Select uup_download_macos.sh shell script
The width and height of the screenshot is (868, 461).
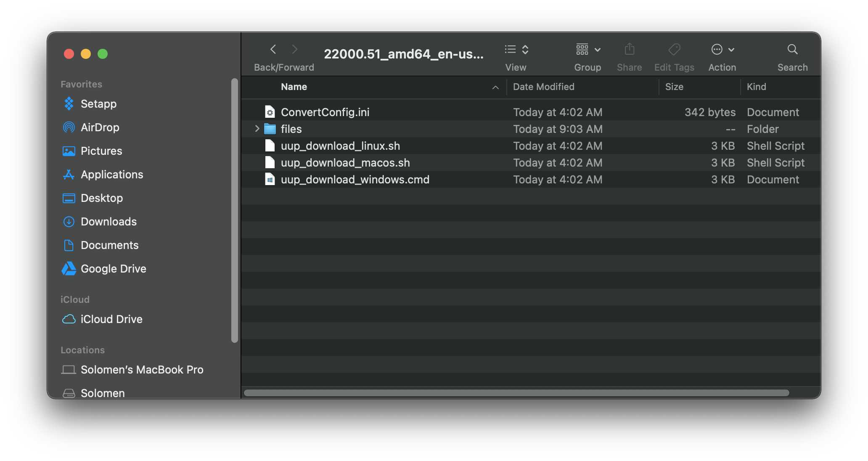coord(346,162)
